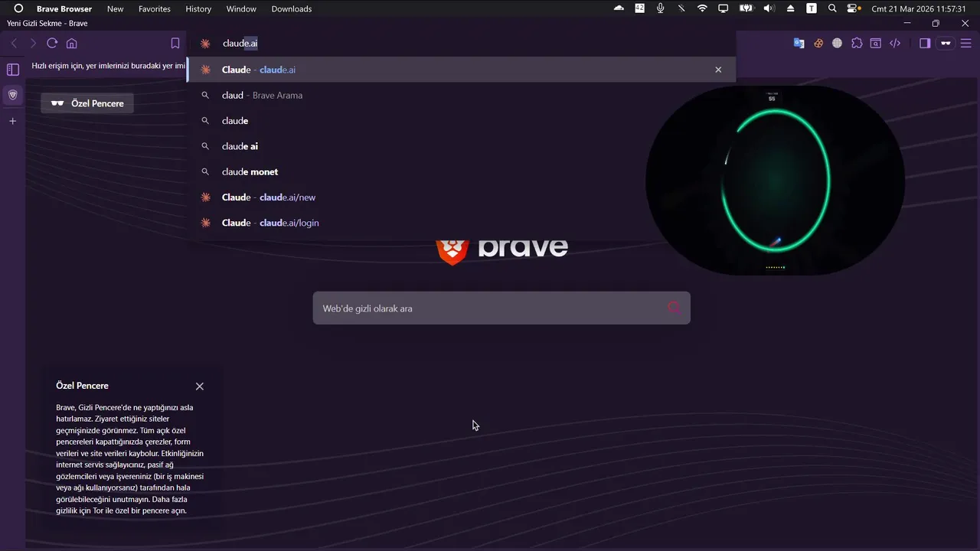980x551 pixels.
Task: Open the History menu
Action: pos(198,9)
